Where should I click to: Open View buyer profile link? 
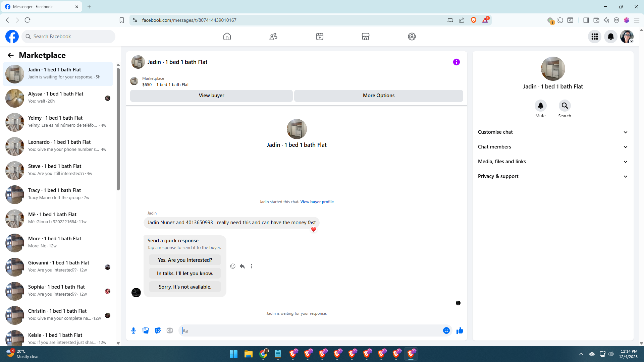(317, 202)
